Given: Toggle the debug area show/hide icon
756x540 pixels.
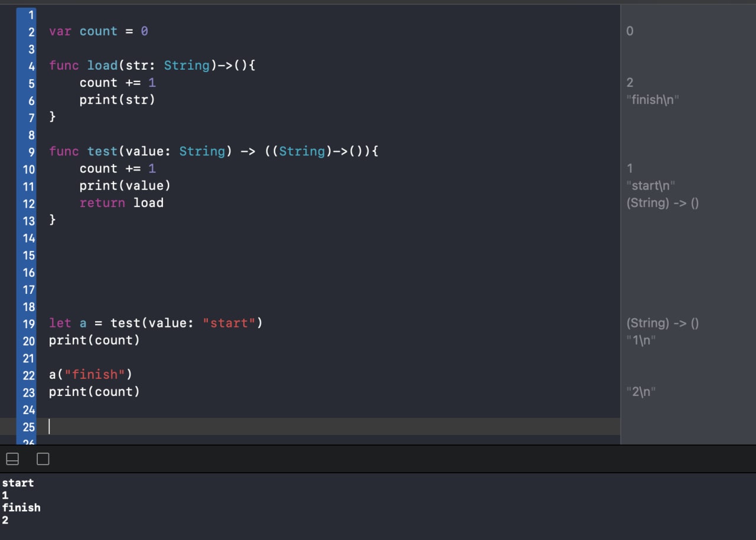Looking at the screenshot, I should (12, 459).
